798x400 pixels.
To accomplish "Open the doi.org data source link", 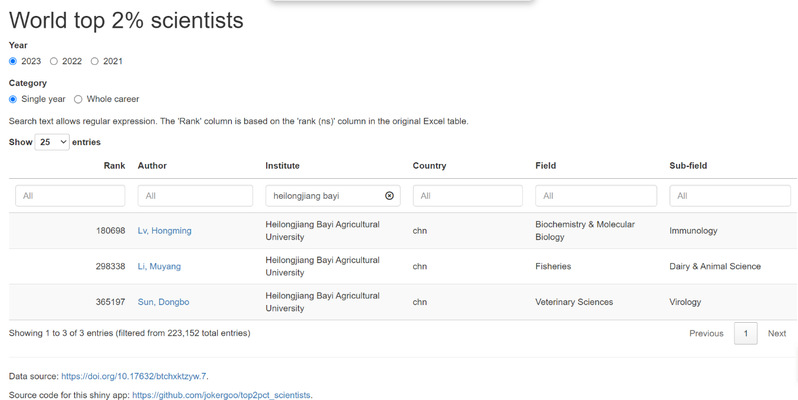I will pos(134,377).
